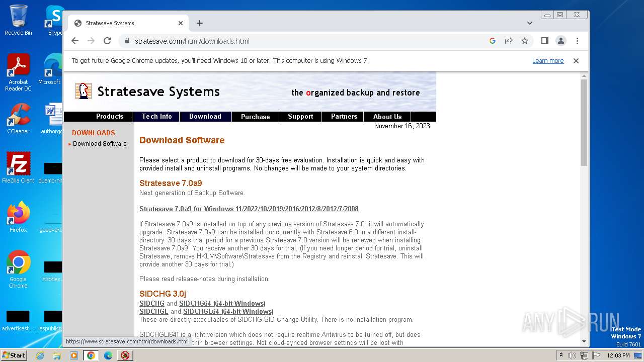
Task: Open the Windows Start menu
Action: tap(14, 355)
